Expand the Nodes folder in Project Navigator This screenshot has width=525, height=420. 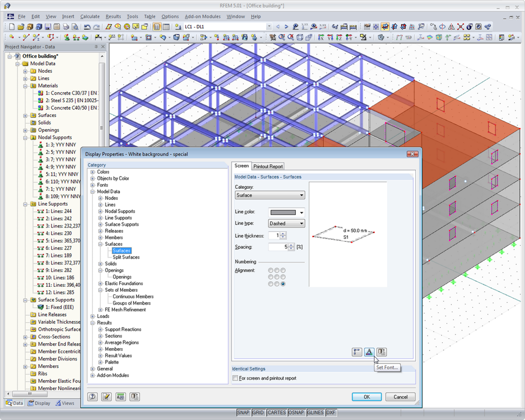pyautogui.click(x=25, y=71)
